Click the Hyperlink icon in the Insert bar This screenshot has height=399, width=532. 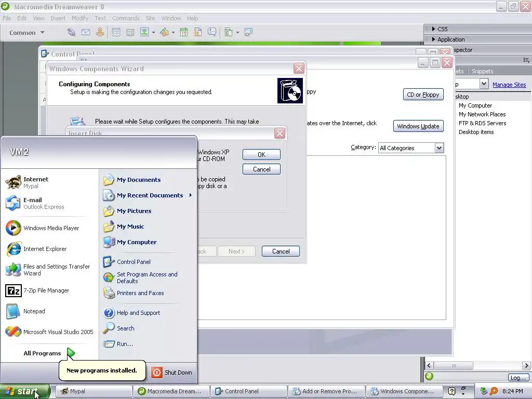coord(71,32)
